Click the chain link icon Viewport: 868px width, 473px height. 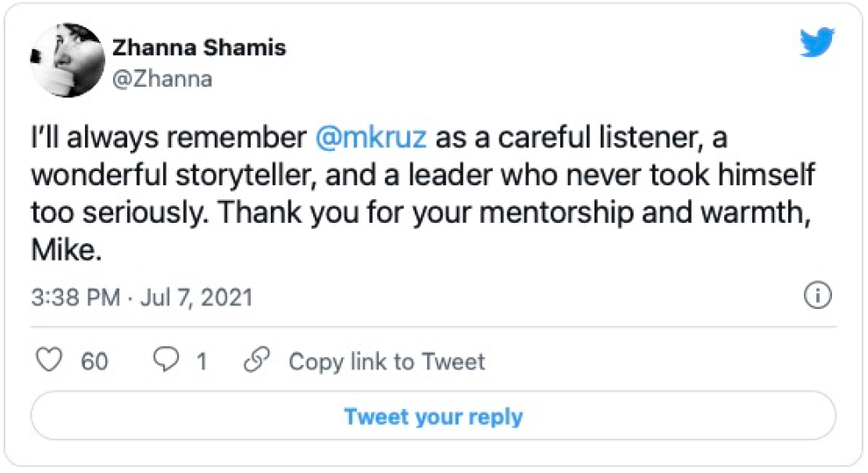click(x=256, y=361)
